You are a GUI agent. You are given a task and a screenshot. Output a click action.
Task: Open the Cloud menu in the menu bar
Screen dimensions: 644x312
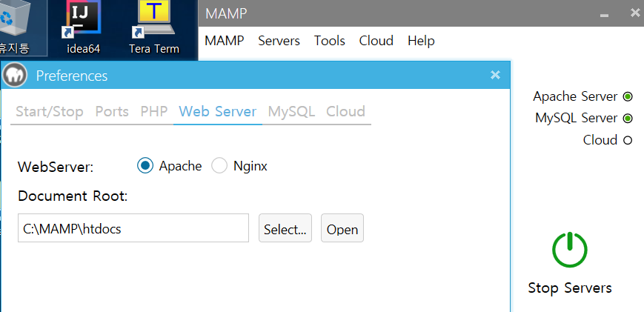pos(376,41)
